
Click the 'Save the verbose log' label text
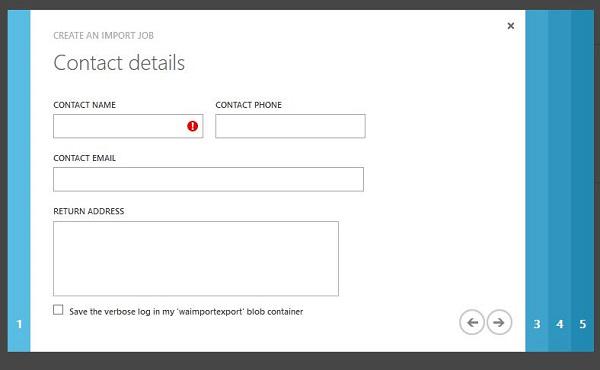coord(186,311)
